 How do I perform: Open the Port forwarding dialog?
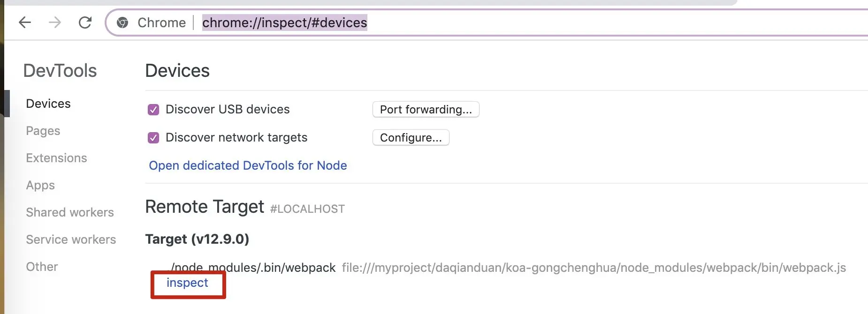tap(426, 110)
